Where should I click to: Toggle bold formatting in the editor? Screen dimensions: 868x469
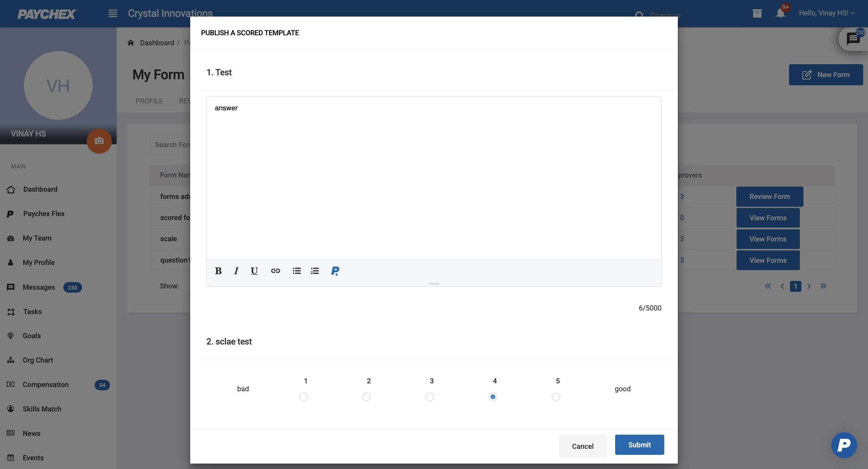point(218,271)
